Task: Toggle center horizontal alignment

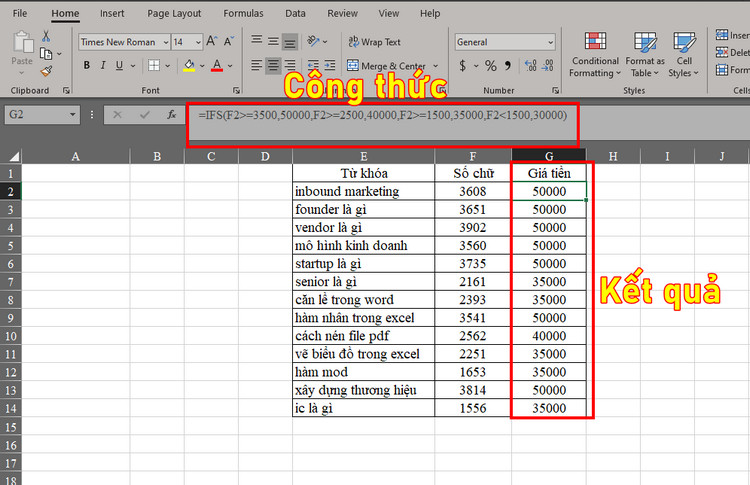Action: pos(273,65)
